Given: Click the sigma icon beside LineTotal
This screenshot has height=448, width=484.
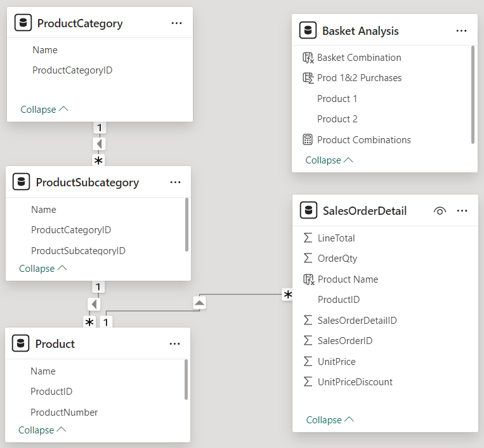Looking at the screenshot, I should point(308,238).
